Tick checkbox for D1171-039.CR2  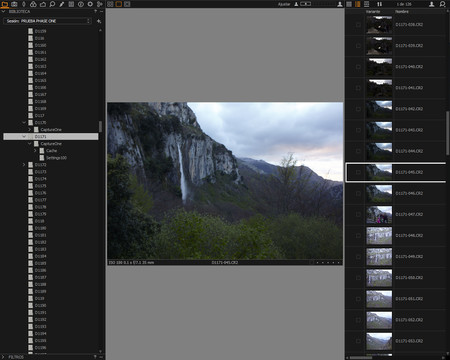[x=358, y=46]
